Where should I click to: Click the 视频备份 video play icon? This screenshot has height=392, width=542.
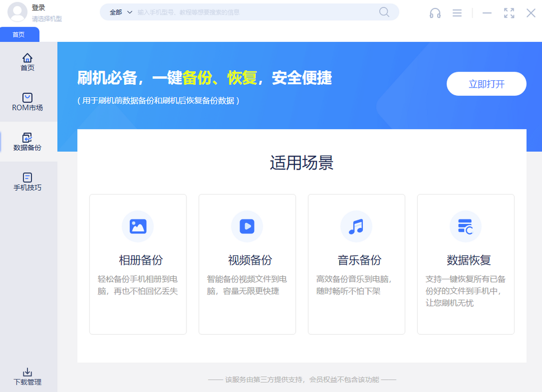247,226
